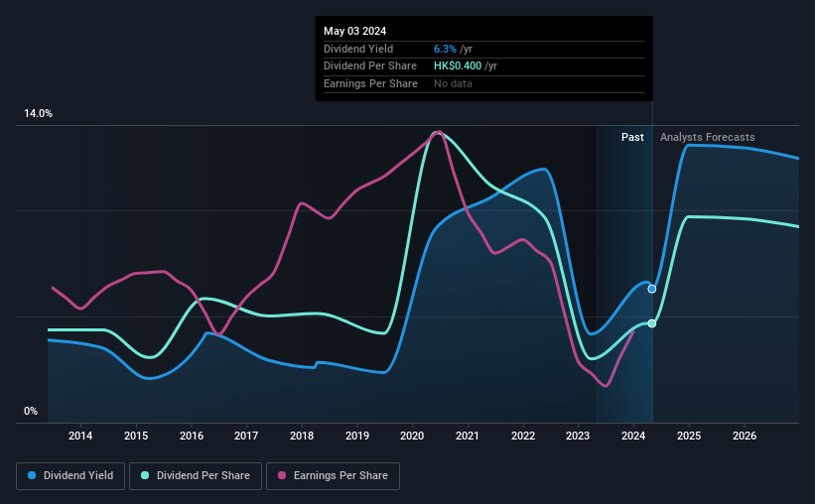Click the 2023 x-axis label

tap(578, 436)
